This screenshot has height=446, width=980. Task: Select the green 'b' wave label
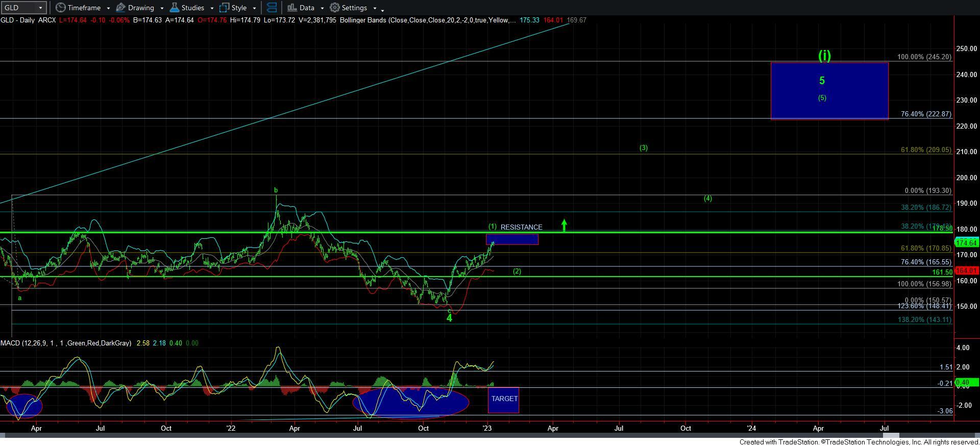point(276,190)
